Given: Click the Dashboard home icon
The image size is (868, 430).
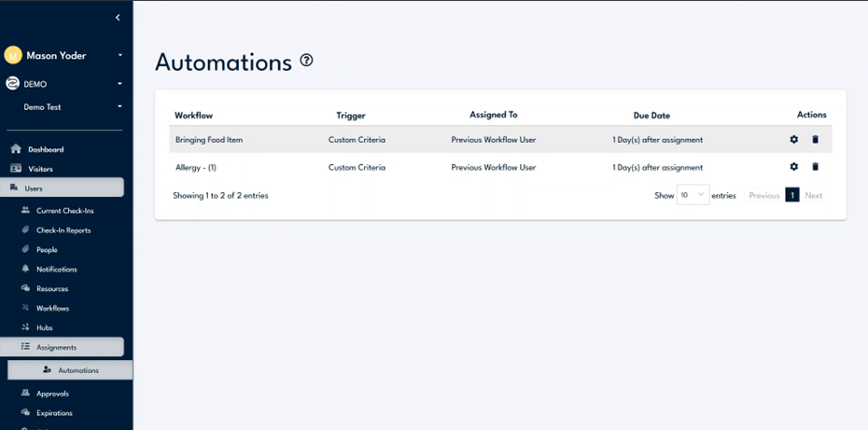Looking at the screenshot, I should 16,149.
